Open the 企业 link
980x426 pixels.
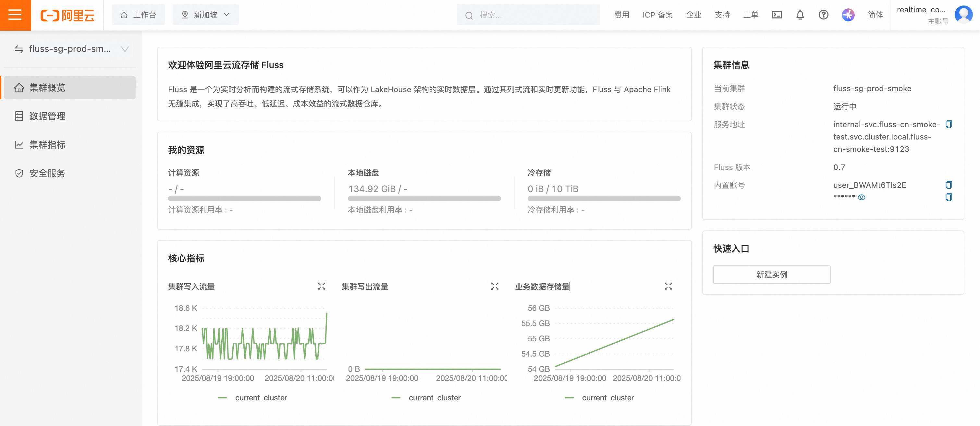(693, 15)
